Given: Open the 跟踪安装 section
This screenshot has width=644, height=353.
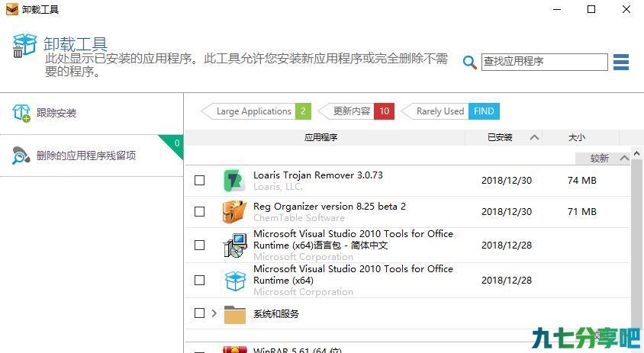Looking at the screenshot, I should 92,114.
